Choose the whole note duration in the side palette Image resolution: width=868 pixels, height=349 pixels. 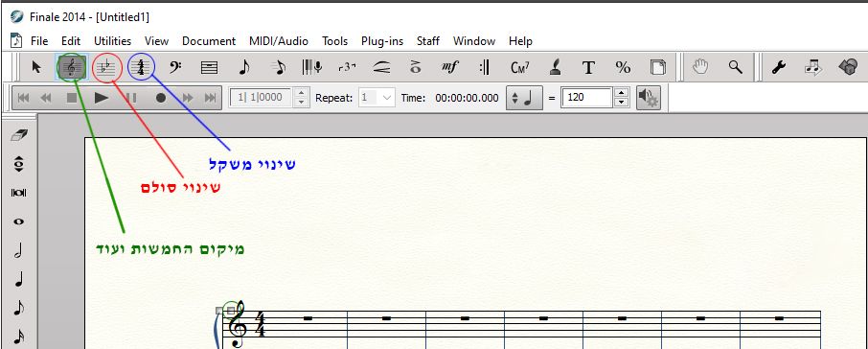(x=19, y=221)
